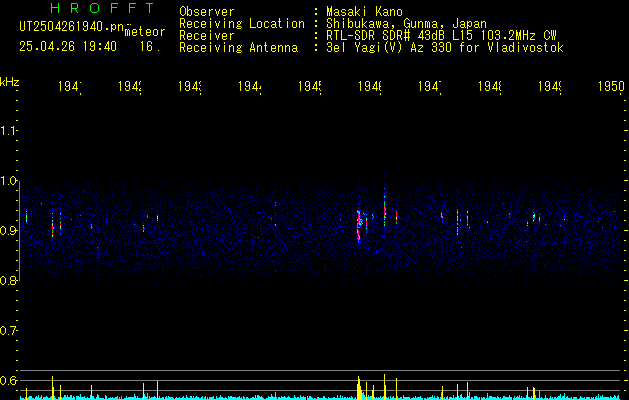This screenshot has height=400, width=629.
Task: Click the 0.8 kHz frequency label
Action: pyautogui.click(x=8, y=280)
